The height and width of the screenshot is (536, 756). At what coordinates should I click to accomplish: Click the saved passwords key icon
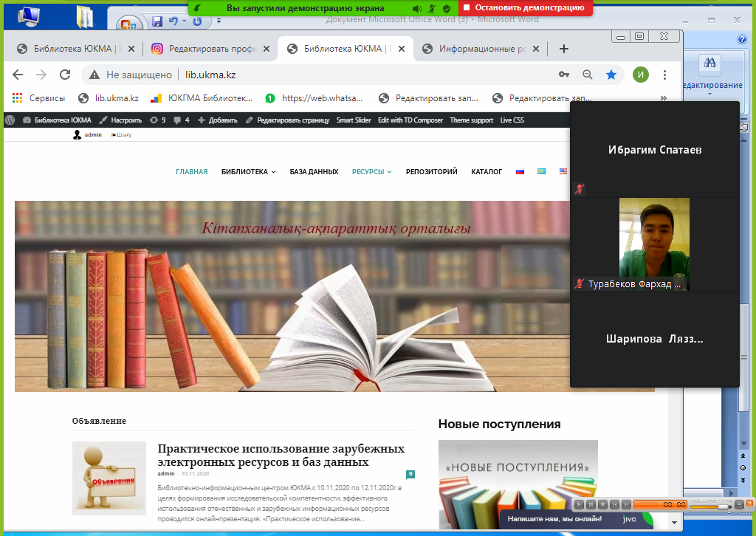564,75
